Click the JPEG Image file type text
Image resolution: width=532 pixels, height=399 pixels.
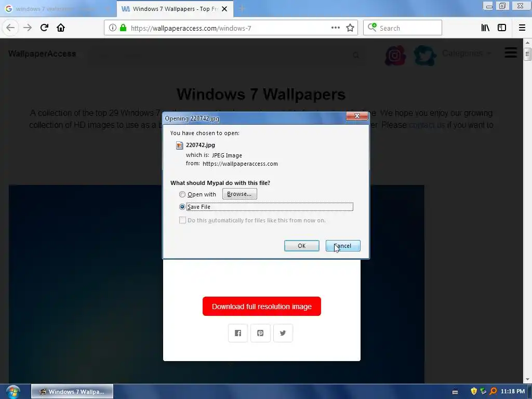(227, 155)
